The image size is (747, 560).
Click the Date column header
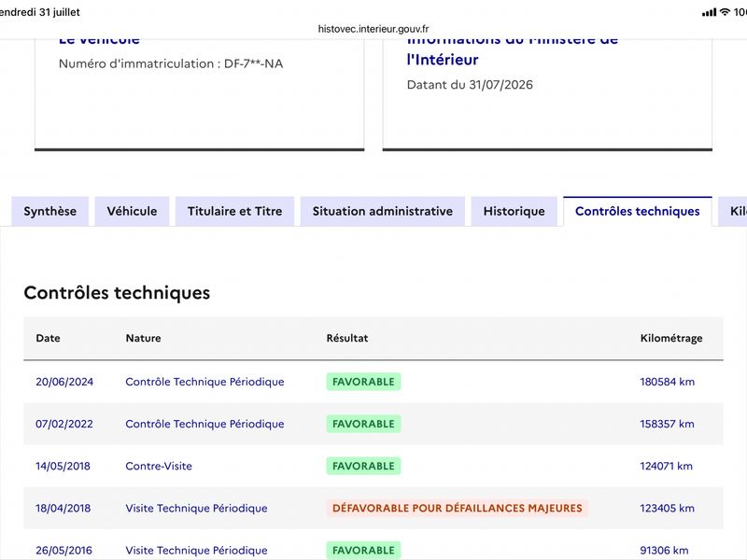(x=49, y=338)
